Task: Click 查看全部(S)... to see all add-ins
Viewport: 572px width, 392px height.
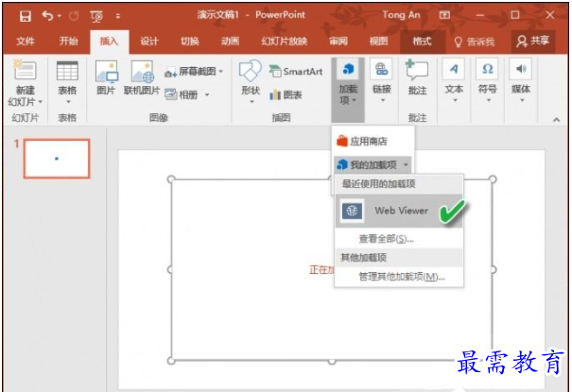Action: (x=387, y=239)
